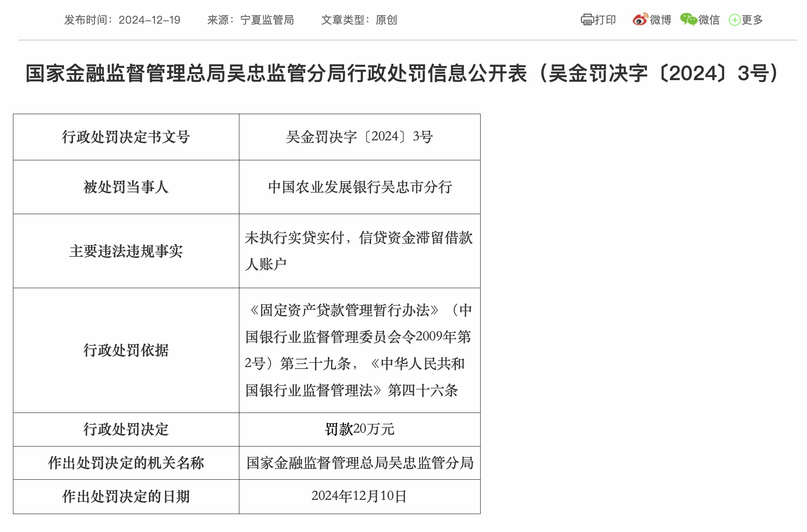Select cell 国家金融监督管理总局吴忠监管分局
The width and height of the screenshot is (807, 532).
(x=360, y=463)
